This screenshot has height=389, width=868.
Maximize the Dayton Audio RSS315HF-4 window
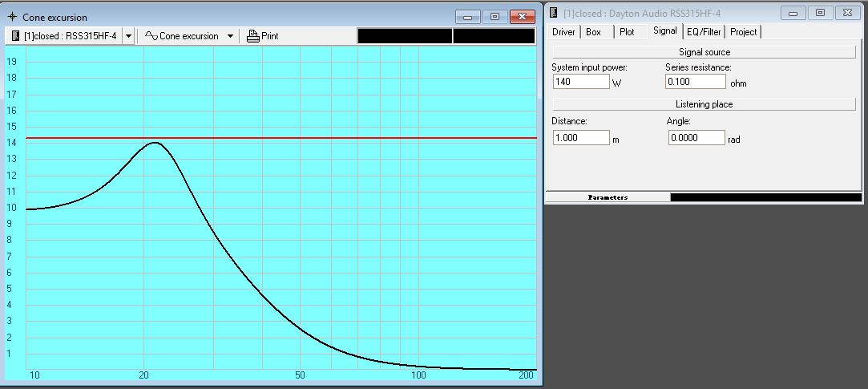tap(821, 13)
